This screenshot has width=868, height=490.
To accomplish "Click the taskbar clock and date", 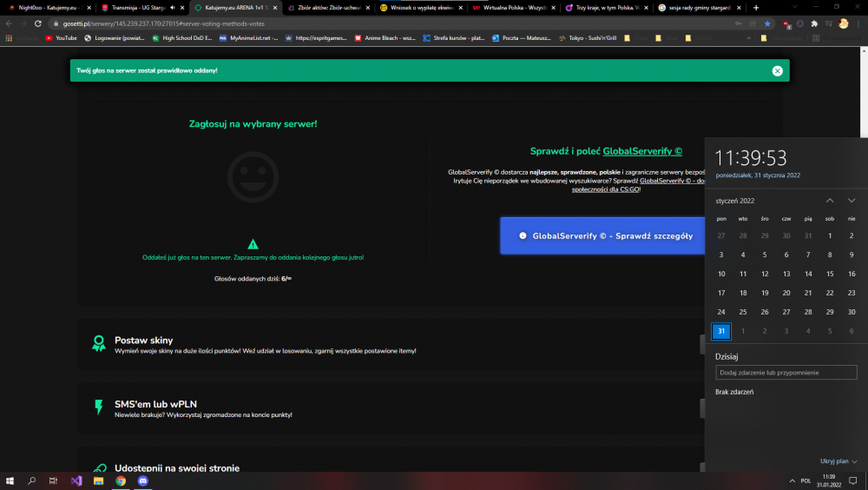I will point(829,480).
